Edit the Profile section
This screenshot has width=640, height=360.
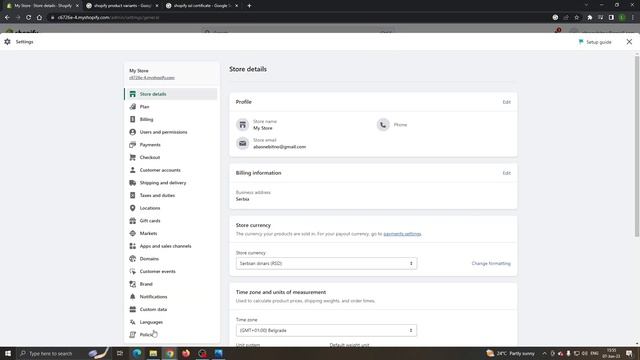[x=507, y=102]
